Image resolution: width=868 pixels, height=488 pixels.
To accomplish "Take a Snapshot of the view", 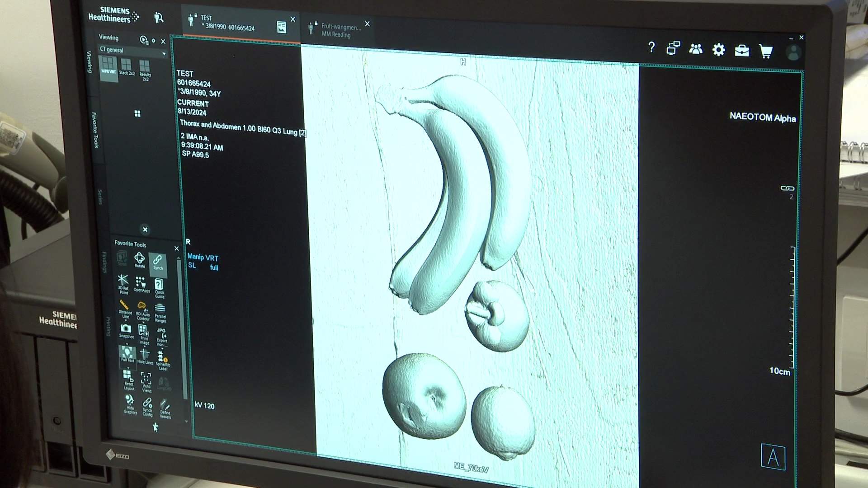I will point(126,330).
